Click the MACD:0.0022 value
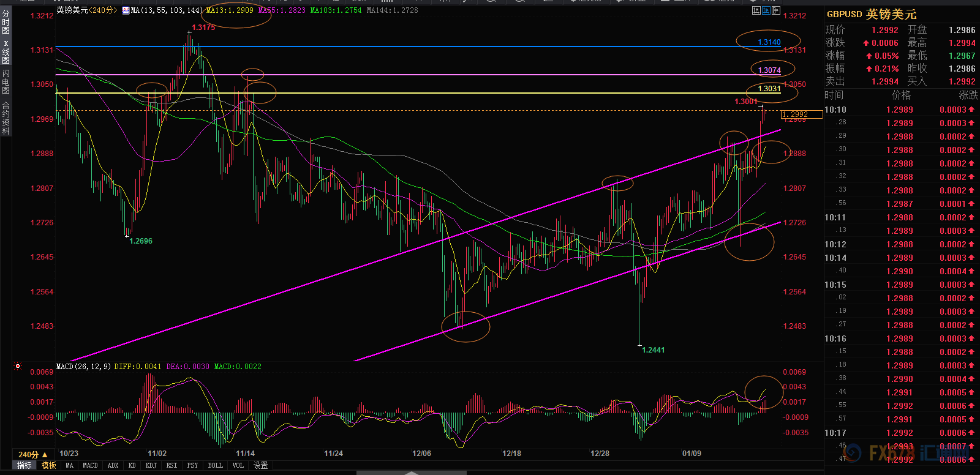Viewport: 980px width, 475px height. [238, 367]
